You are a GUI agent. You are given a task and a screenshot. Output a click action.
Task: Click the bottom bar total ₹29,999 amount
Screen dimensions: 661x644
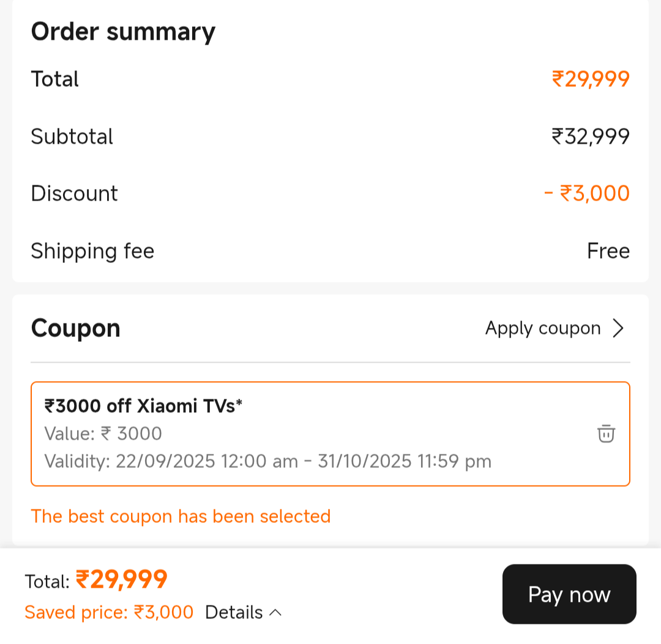tap(121, 580)
